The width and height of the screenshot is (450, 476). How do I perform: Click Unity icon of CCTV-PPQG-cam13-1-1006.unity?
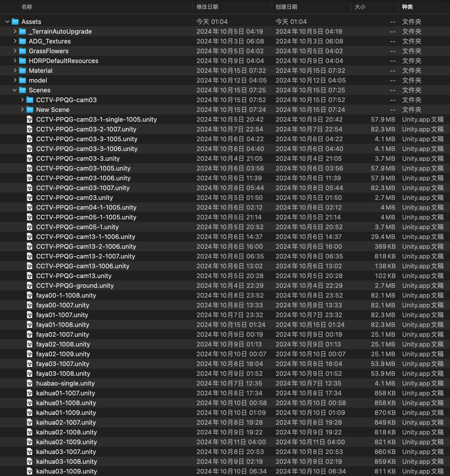tap(30, 237)
